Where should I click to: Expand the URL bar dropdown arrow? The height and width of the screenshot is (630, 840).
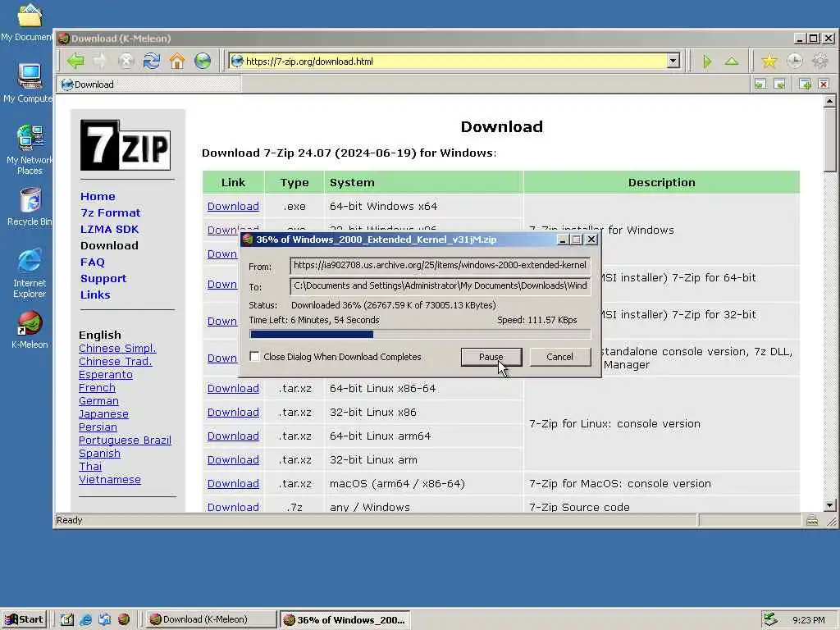click(x=673, y=61)
